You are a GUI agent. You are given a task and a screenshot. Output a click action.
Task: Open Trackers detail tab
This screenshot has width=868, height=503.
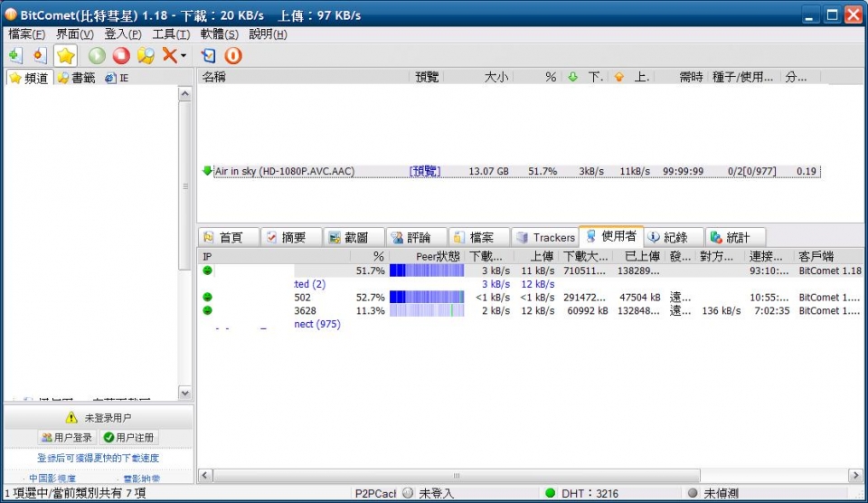tap(545, 237)
